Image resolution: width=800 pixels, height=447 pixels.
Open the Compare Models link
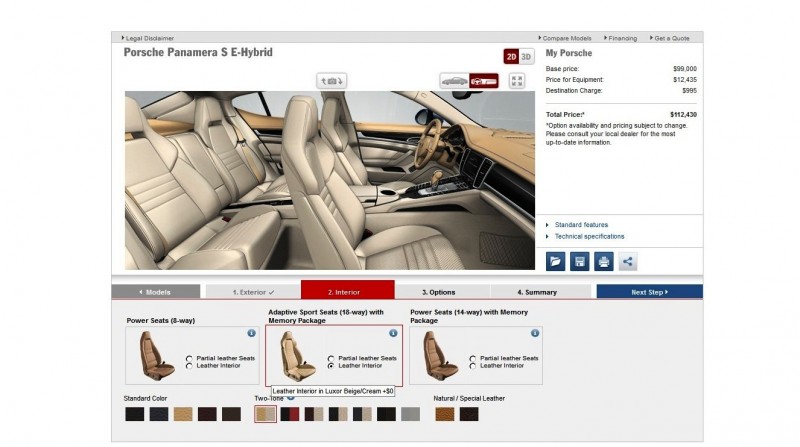pos(565,38)
